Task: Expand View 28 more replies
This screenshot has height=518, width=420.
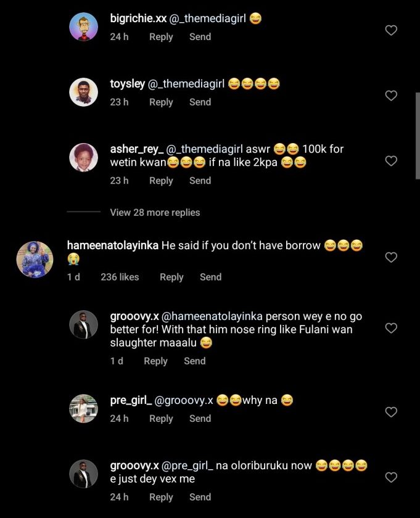Action: [x=155, y=212]
